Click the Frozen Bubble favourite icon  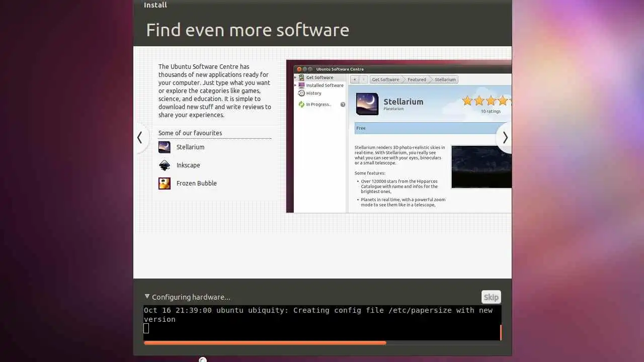(x=165, y=184)
